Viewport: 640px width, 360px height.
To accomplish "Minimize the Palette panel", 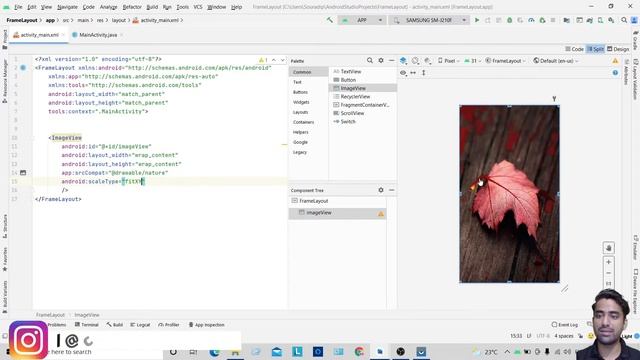I will click(391, 60).
